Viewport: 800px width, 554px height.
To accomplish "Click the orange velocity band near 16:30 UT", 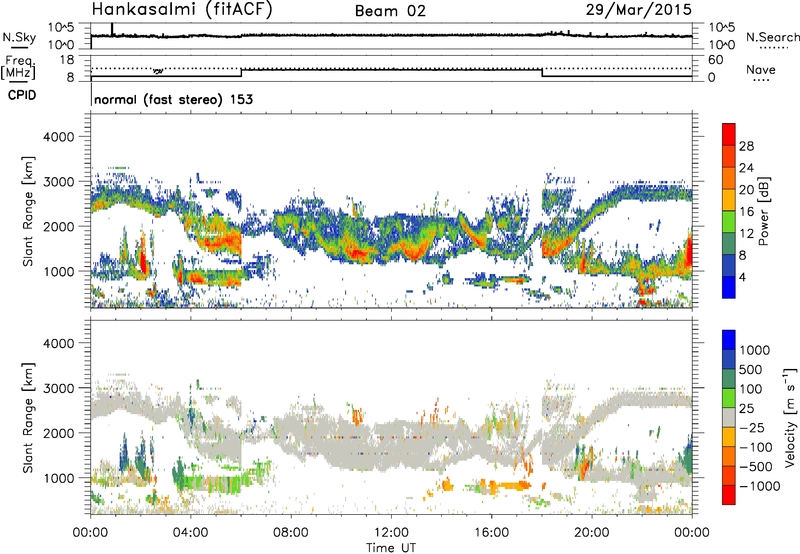I will click(x=510, y=485).
